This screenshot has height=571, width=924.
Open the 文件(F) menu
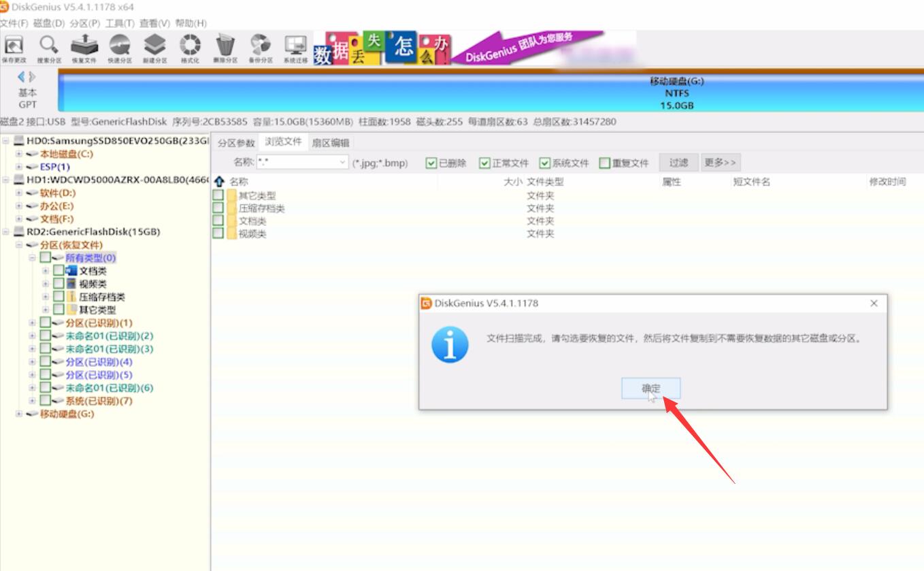tap(14, 23)
